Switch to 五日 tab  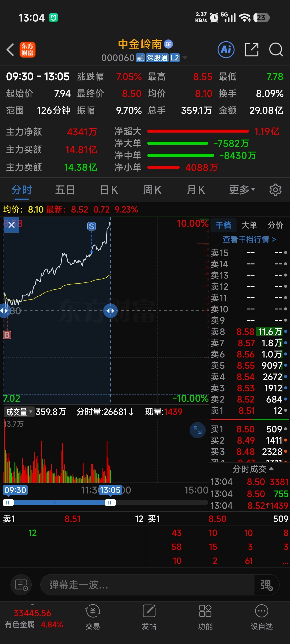[x=65, y=190]
